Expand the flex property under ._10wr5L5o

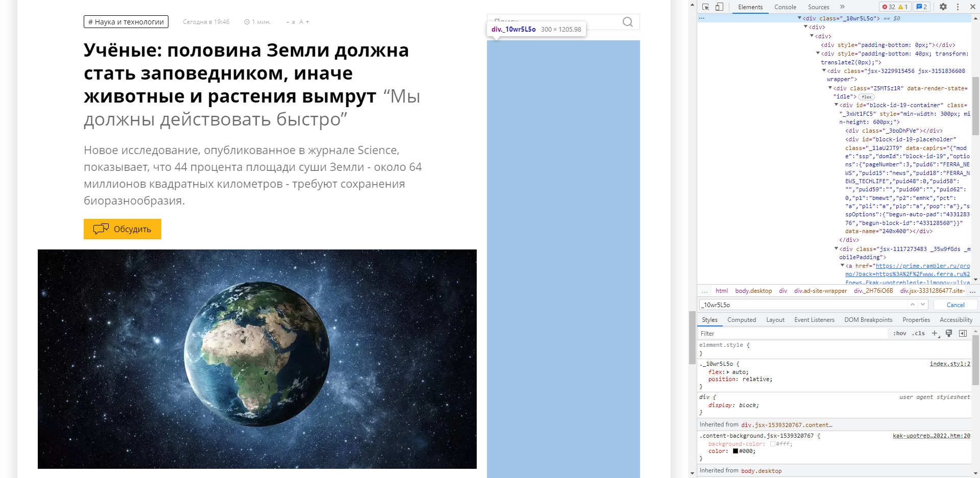coord(727,372)
